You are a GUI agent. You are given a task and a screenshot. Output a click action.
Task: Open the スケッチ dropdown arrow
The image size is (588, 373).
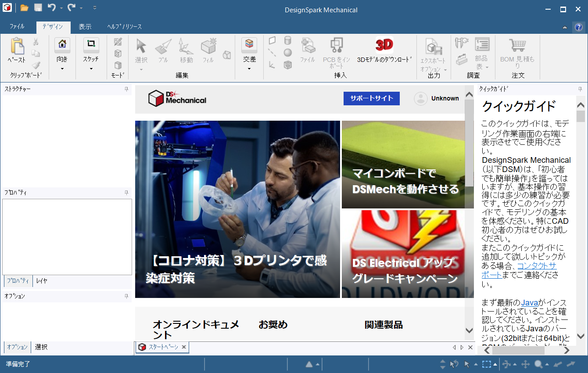(91, 68)
